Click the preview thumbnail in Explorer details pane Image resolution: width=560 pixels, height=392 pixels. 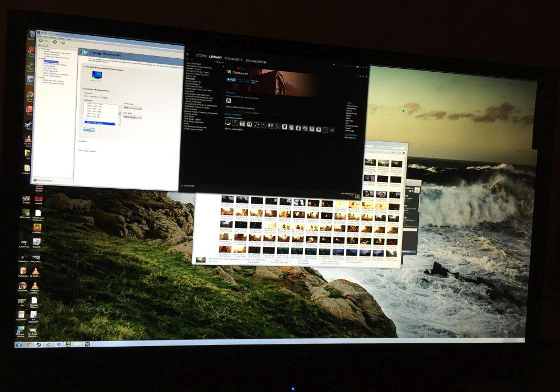pyautogui.click(x=200, y=259)
